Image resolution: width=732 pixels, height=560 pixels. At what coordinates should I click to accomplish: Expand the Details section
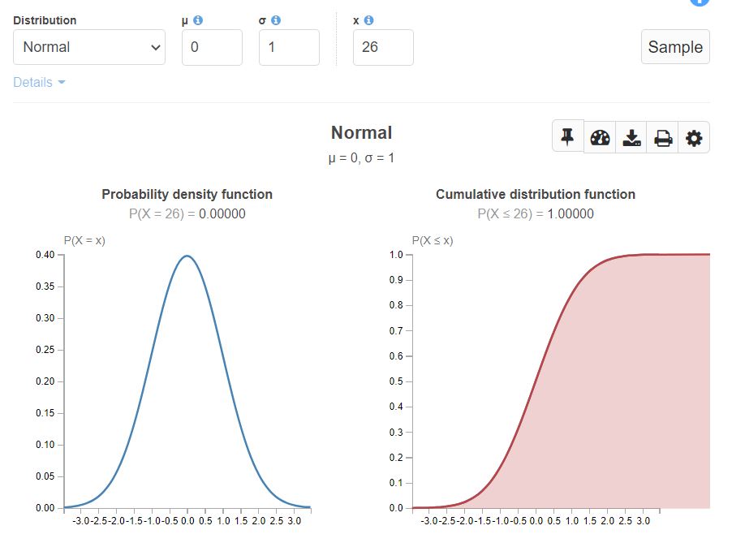coord(39,82)
